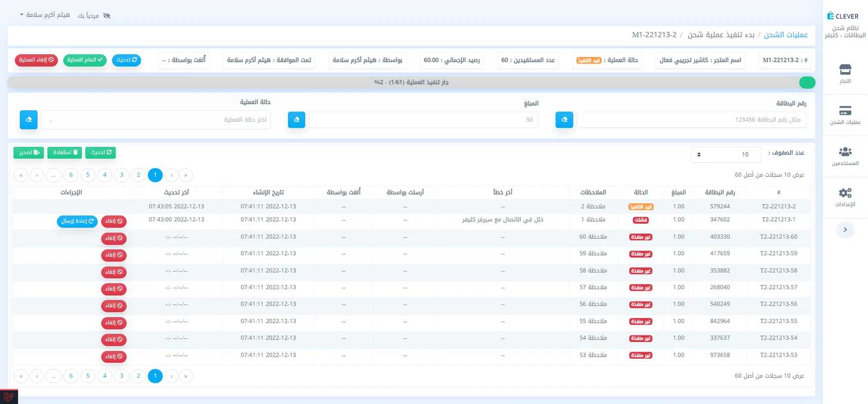Go to page 6 in top pagination

(x=71, y=175)
